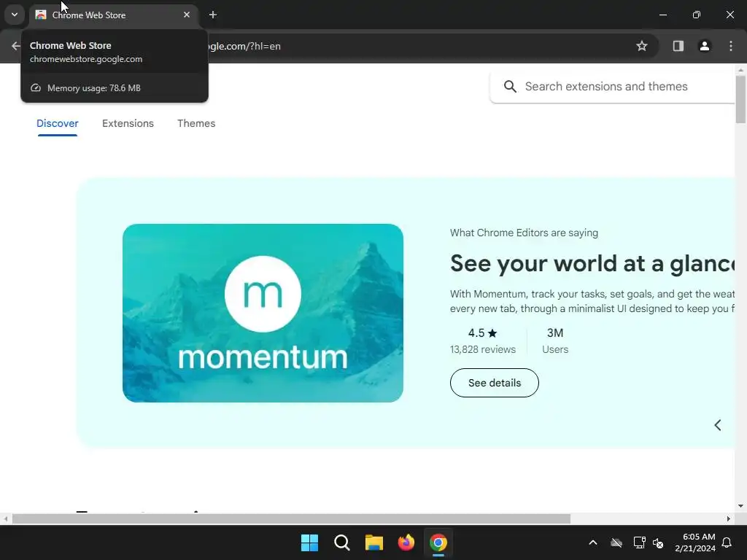
Task: Open the Chrome profile menu
Action: tap(704, 46)
